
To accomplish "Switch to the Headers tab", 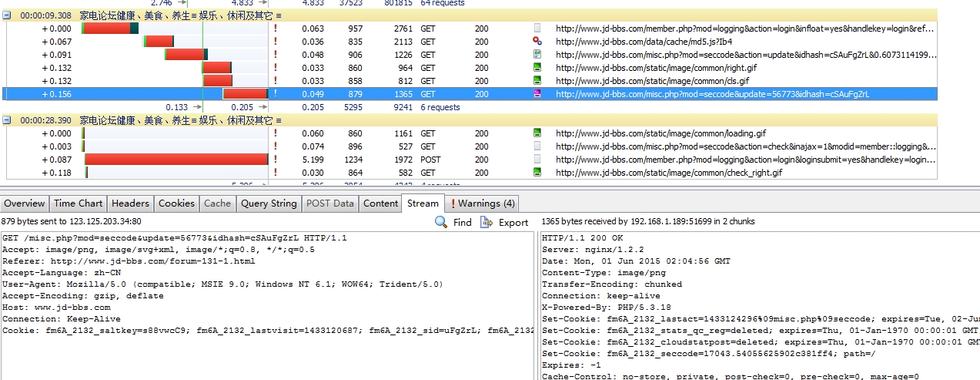I will click(x=130, y=203).
